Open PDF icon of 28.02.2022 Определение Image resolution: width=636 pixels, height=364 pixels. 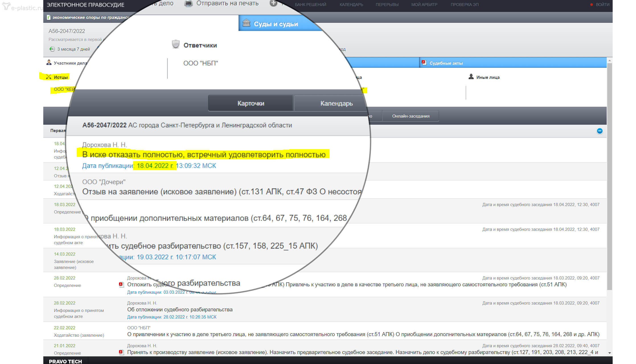[x=121, y=284]
